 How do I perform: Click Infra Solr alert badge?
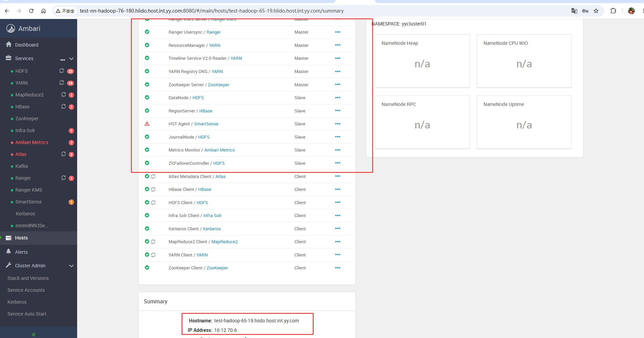71,131
